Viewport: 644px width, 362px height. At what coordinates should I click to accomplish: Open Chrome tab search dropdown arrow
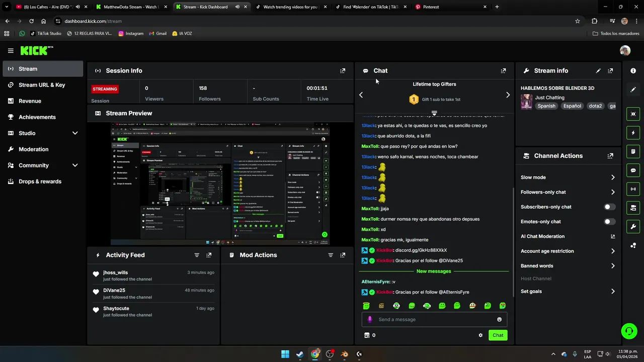[7, 7]
